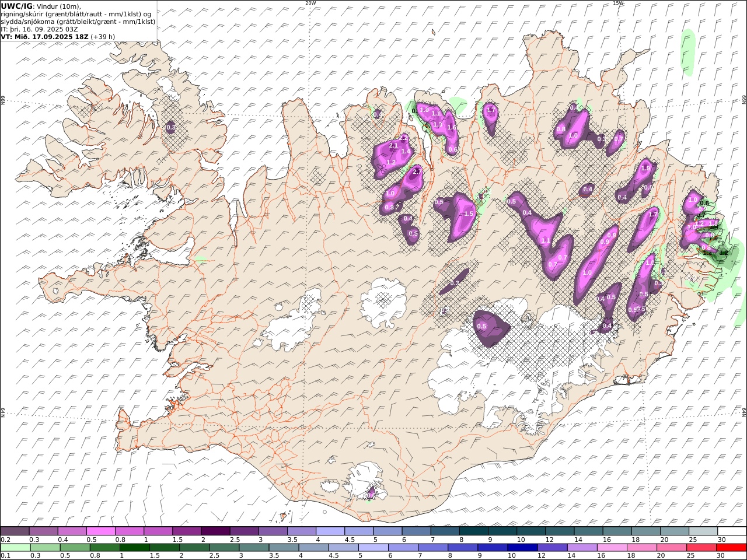The height and width of the screenshot is (560, 747).
Task: Click the '1.4' snowfall value label
Action: pos(406,151)
